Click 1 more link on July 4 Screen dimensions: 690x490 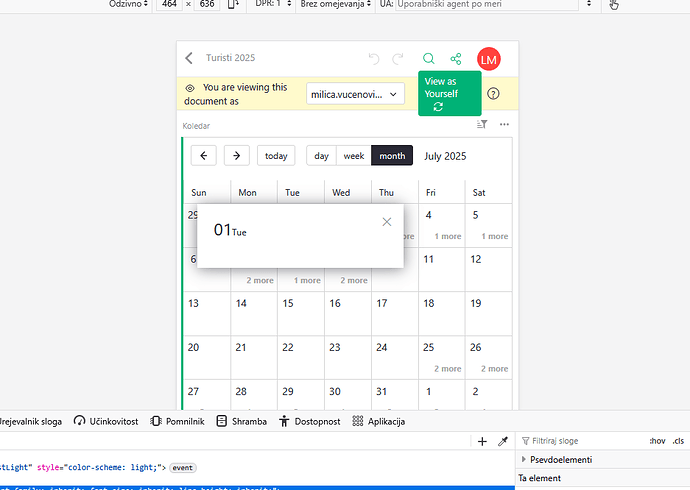point(448,236)
